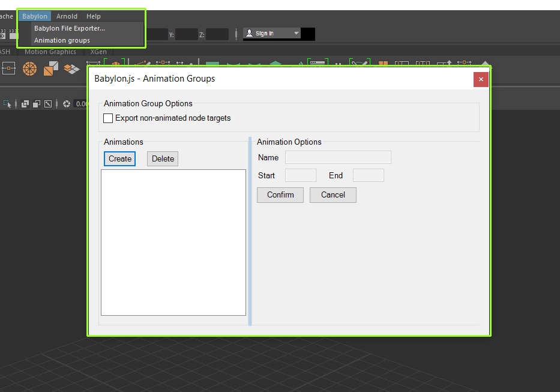Click the orange and grey cubes shelf icon

[50, 68]
